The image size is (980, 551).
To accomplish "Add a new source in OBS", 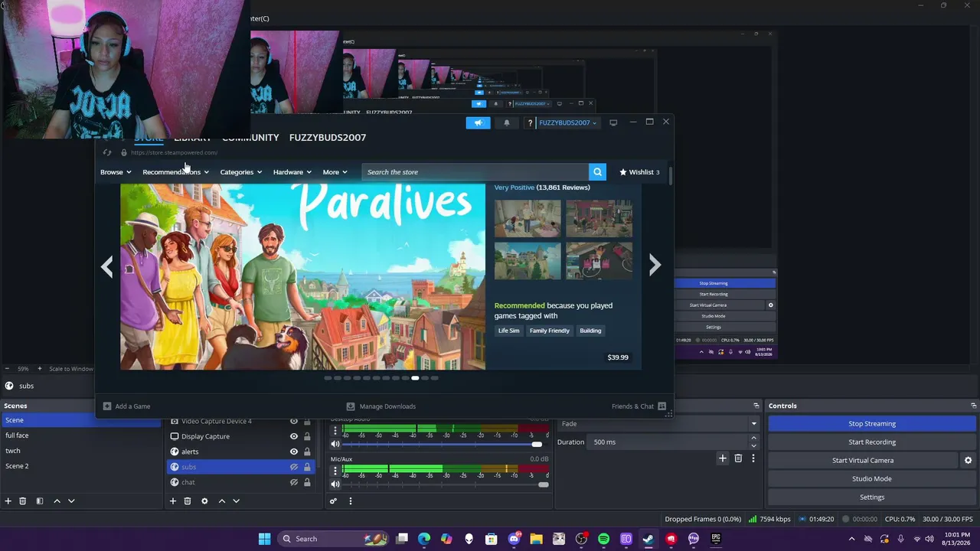I will coord(173,501).
